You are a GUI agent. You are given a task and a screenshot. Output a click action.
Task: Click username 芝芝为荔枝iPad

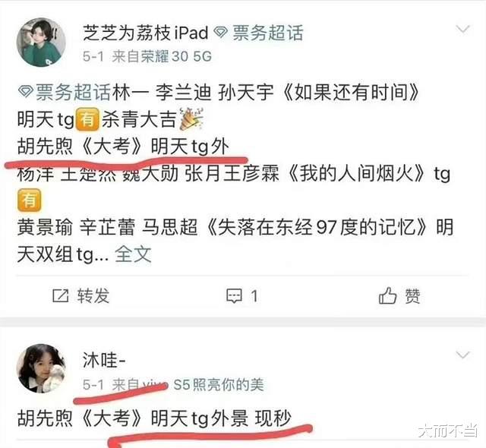pos(145,33)
